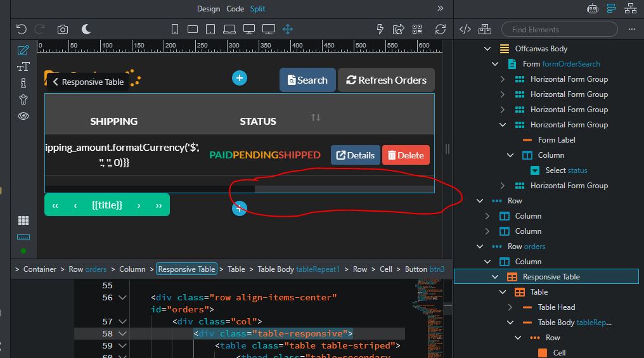644x358 pixels.
Task: Click the refresh view icon in toolbar
Action: tap(440, 29)
